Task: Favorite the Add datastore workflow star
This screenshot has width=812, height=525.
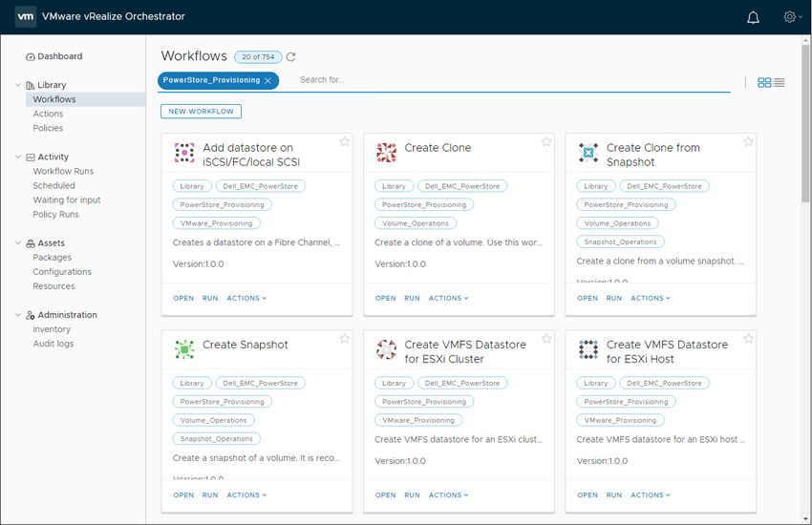Action: 344,141
